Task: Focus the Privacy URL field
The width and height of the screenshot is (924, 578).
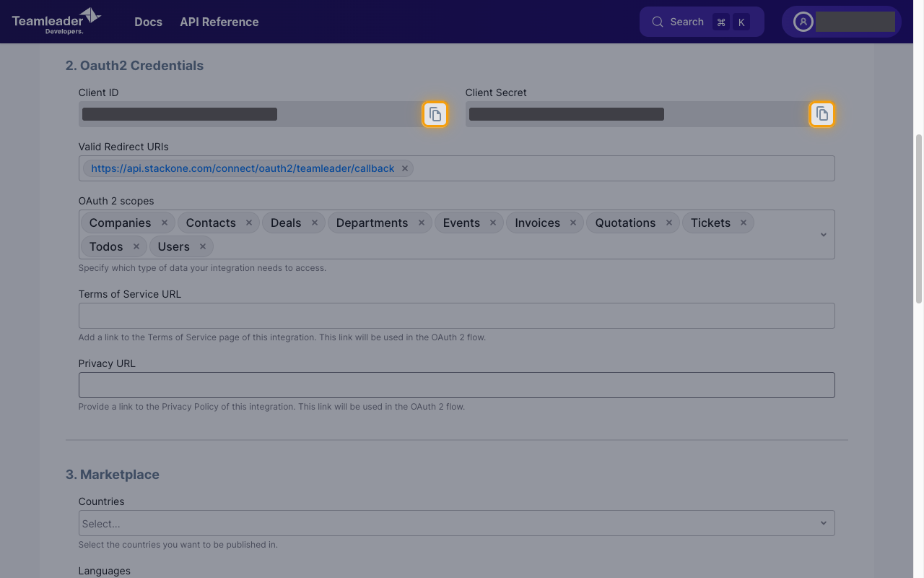Action: pyautogui.click(x=456, y=385)
